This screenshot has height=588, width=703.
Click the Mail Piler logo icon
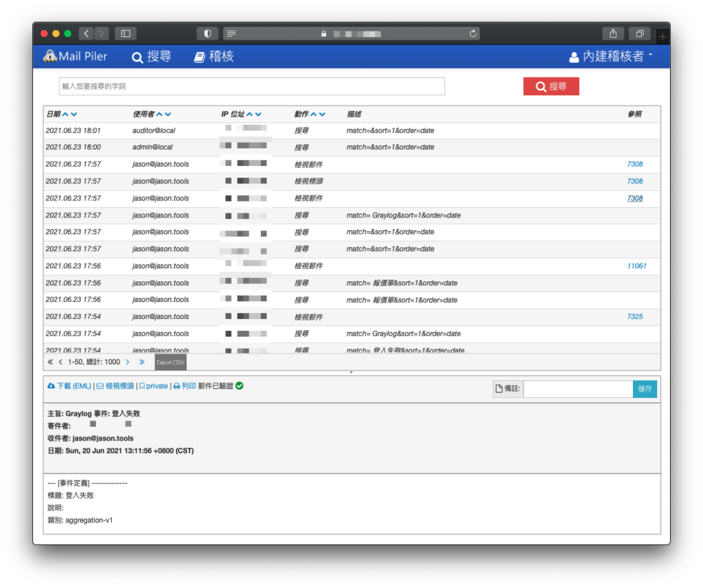pyautogui.click(x=49, y=56)
